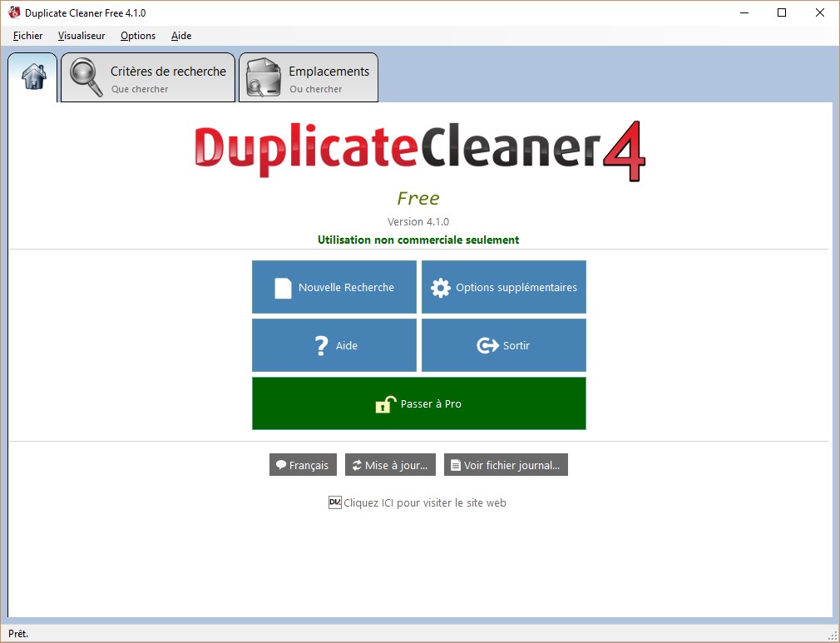Screen dimensions: 840x643
Task: Click the Duplicate Cleaner app icon in title bar
Action: point(14,12)
